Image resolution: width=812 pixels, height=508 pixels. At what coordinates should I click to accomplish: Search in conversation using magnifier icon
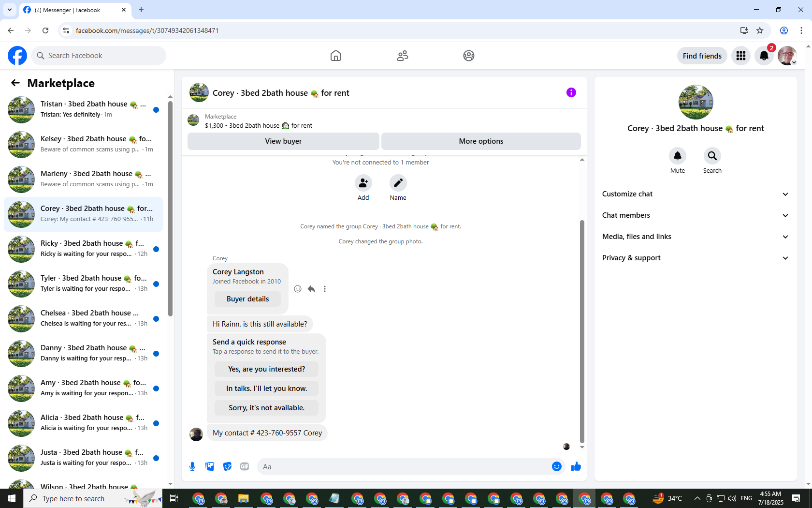(712, 156)
